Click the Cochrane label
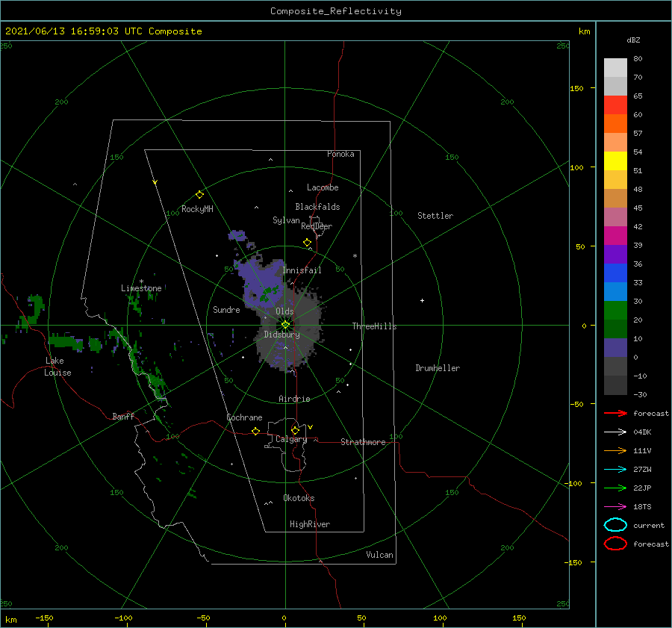 point(244,417)
